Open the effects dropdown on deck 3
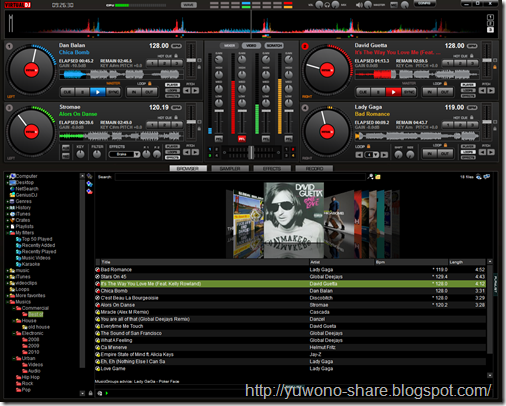Screen dimensions: 506x406 point(137,154)
